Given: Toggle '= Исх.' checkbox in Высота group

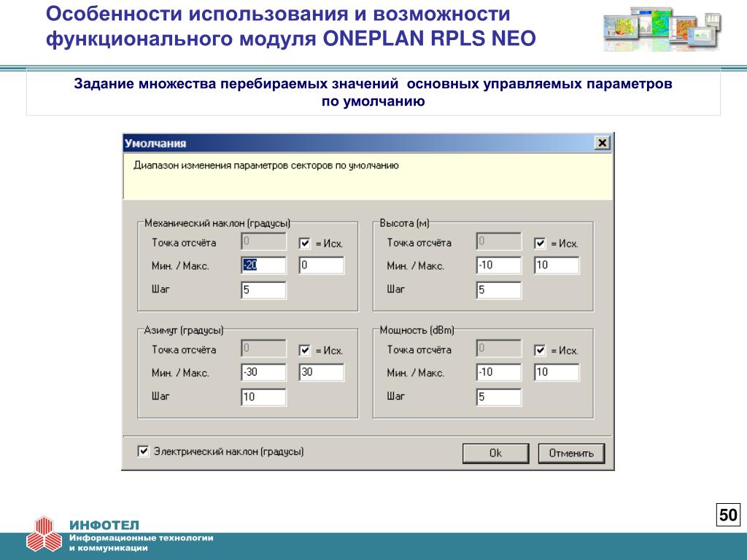Looking at the screenshot, I should pos(540,244).
